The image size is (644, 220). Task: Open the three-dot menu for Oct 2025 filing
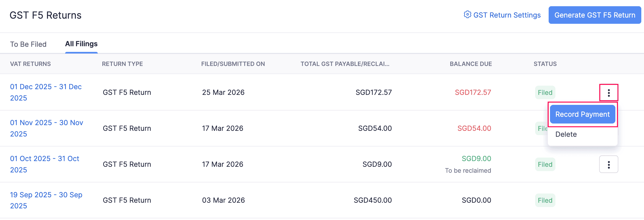609,164
